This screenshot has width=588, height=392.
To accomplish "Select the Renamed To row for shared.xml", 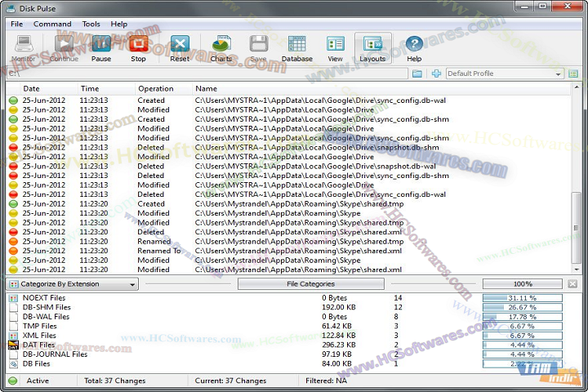I will 289,251.
